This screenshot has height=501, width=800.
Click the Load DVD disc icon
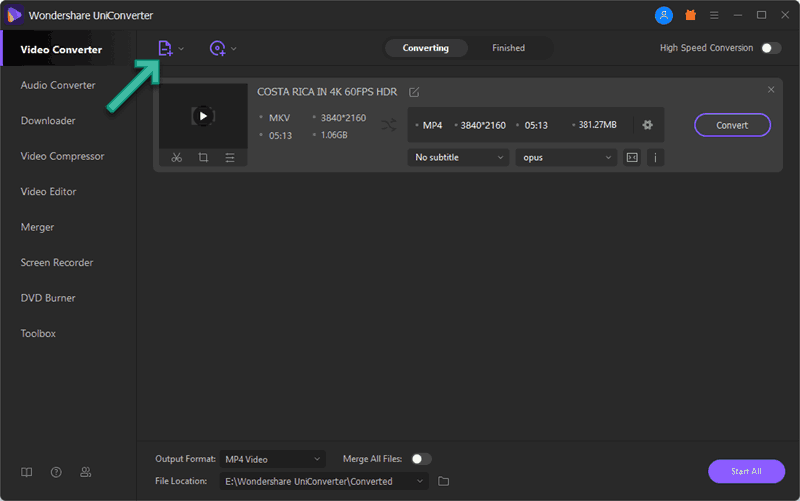pos(218,48)
